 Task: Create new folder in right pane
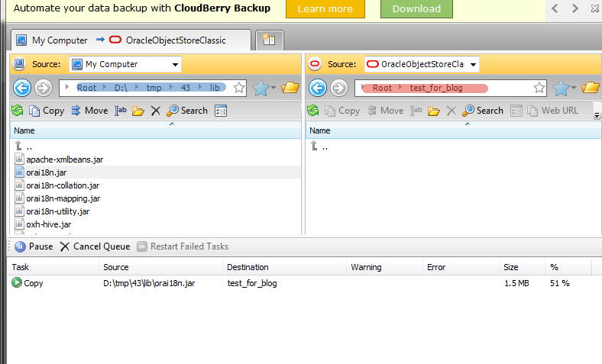pos(433,111)
